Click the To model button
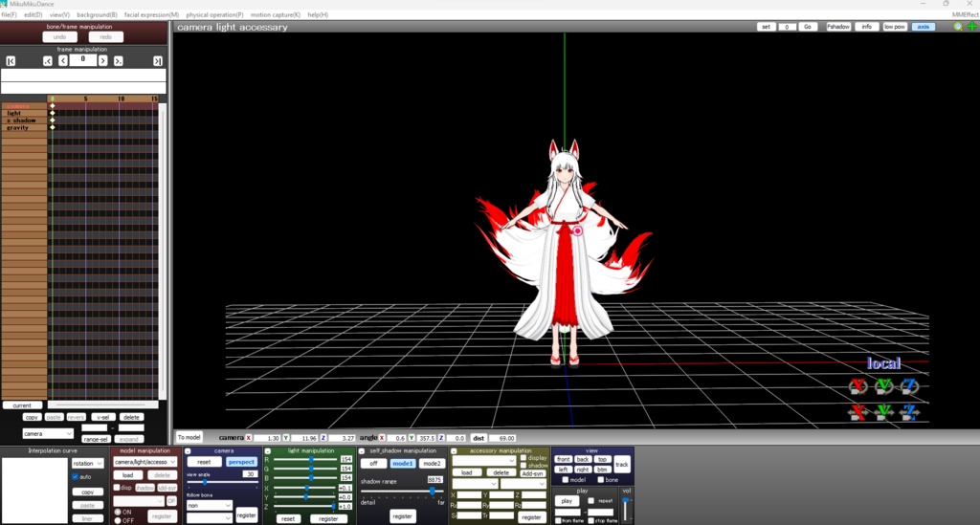 (189, 438)
